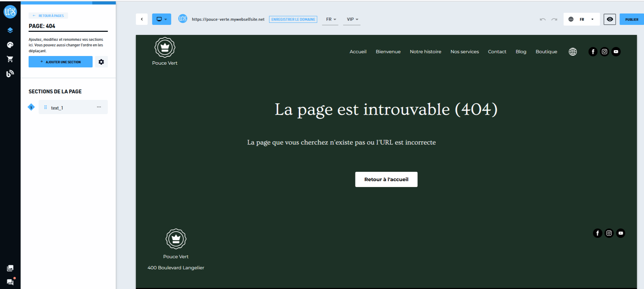Image resolution: width=644 pixels, height=289 pixels.
Task: Open the Accueil menu item
Action: 358,52
